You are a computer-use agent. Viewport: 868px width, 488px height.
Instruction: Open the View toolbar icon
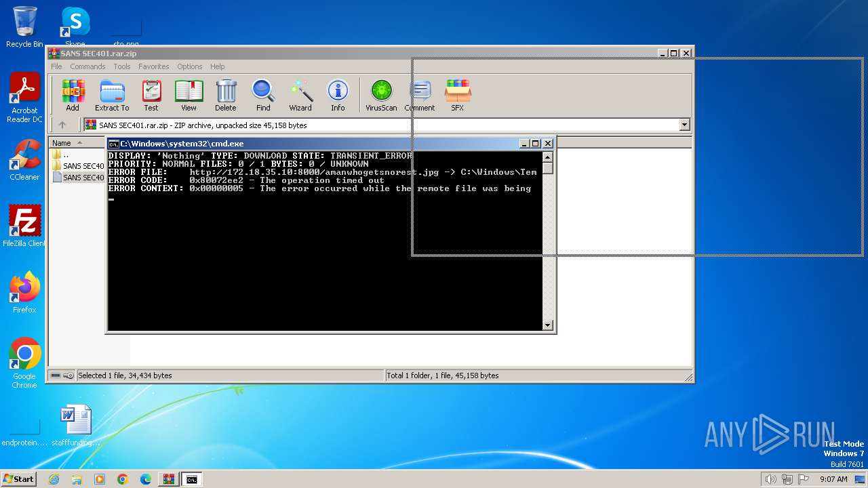(x=189, y=95)
